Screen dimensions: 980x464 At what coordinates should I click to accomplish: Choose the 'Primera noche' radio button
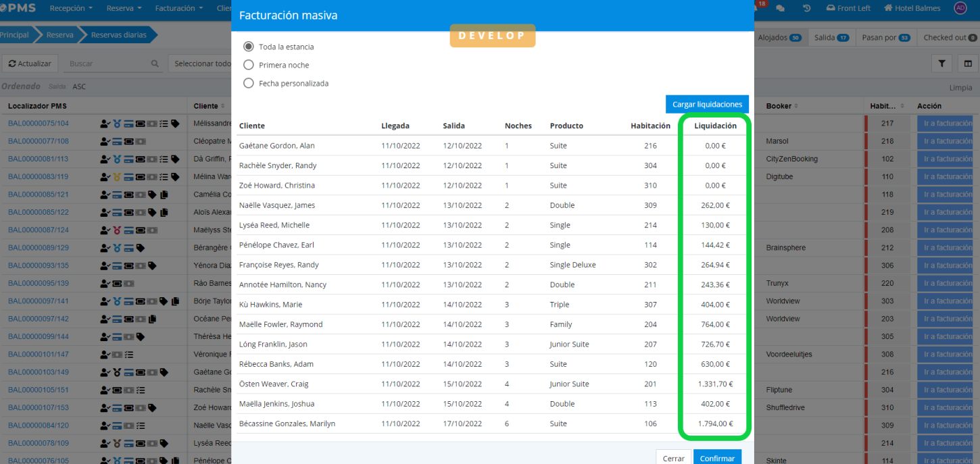pyautogui.click(x=249, y=65)
